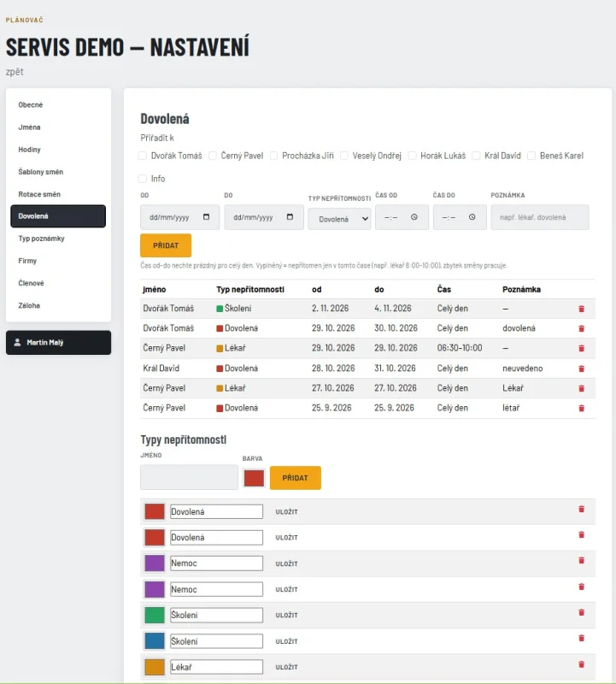Delete Dvořák Tomáš Dovolená 29. 10. entry
The height and width of the screenshot is (684, 616).
[581, 328]
